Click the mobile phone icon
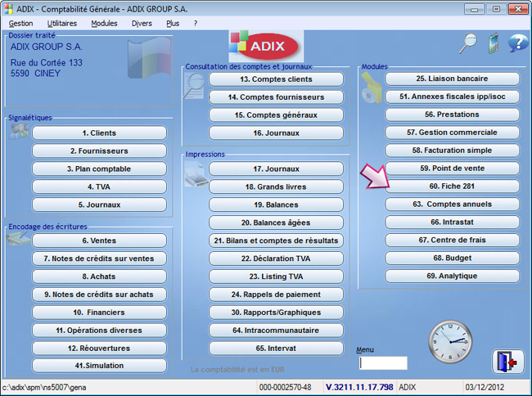 (x=493, y=43)
